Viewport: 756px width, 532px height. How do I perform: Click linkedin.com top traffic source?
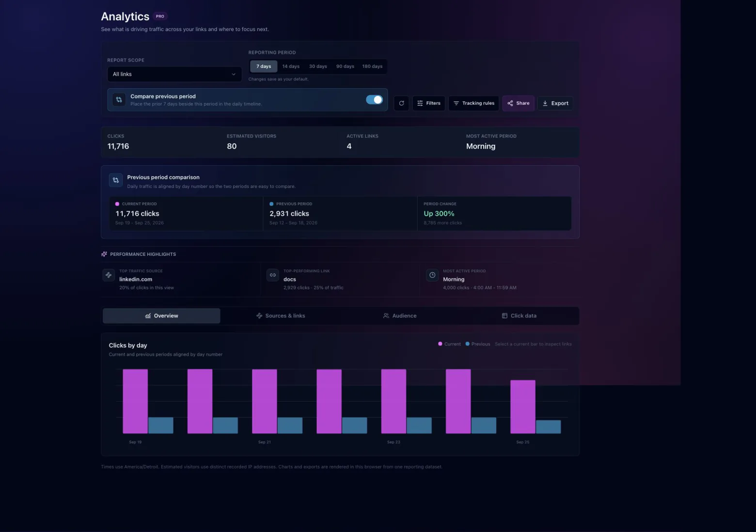point(136,279)
